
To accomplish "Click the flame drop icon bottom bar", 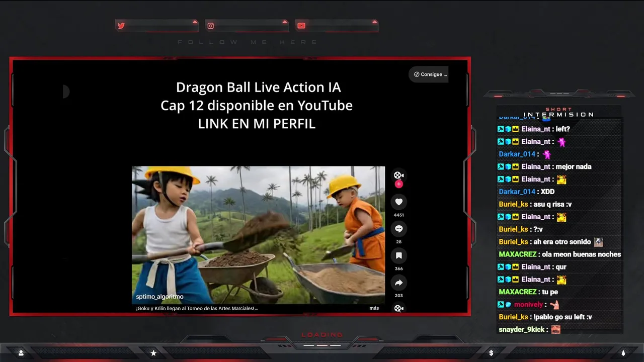I will click(623, 353).
